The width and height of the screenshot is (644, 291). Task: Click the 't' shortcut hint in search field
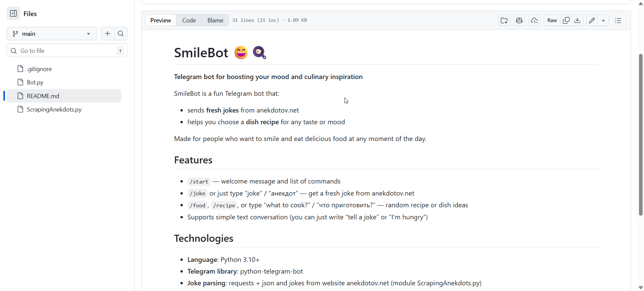[x=120, y=51]
